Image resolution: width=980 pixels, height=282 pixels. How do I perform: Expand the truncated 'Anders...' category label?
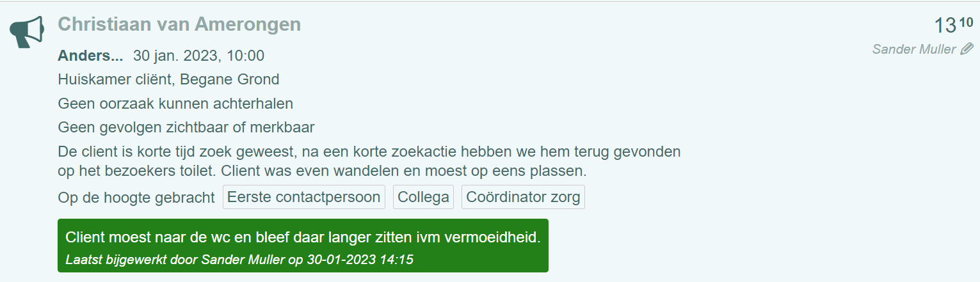90,56
